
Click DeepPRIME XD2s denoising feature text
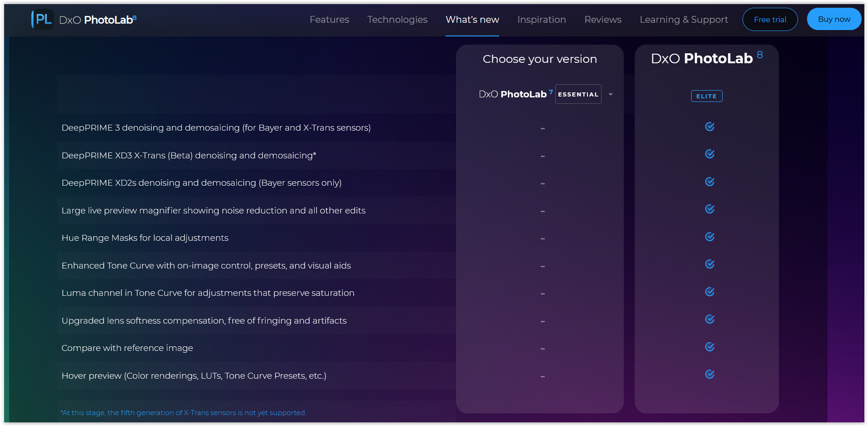click(x=201, y=183)
